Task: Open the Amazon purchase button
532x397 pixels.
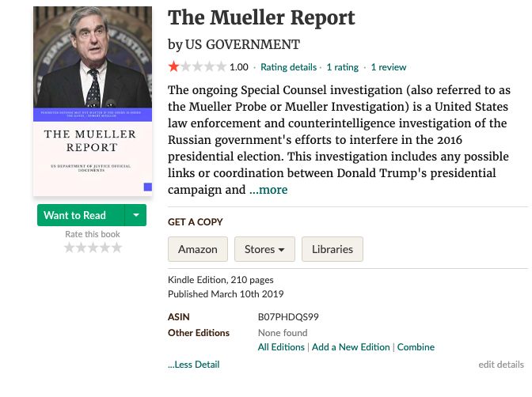Action: [198, 249]
